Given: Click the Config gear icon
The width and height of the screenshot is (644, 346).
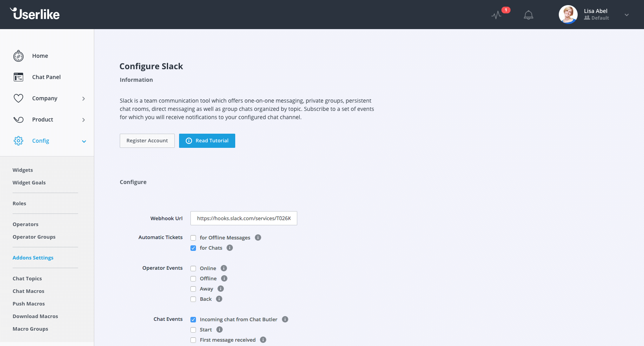Looking at the screenshot, I should pos(18,141).
